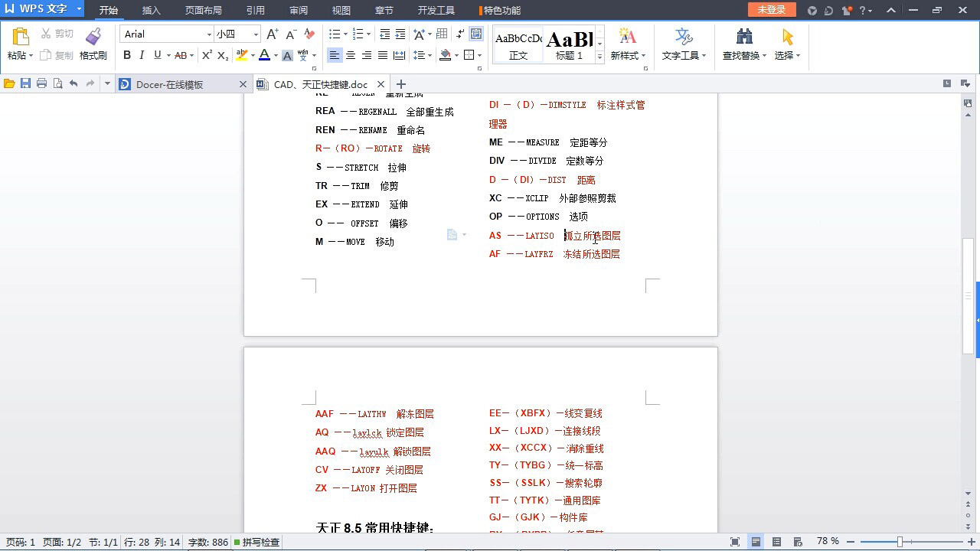Viewport: 980px width, 551px height.
Task: Click the fullscreen view icon in status bar
Action: [x=735, y=542]
